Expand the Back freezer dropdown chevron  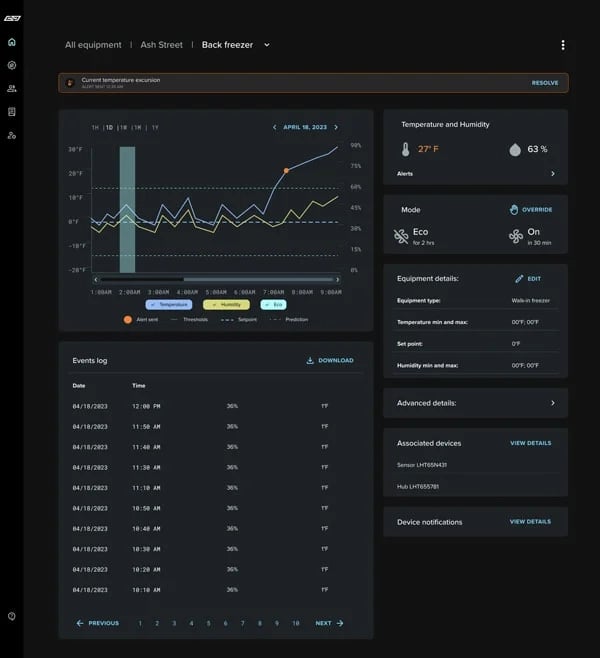(x=267, y=45)
